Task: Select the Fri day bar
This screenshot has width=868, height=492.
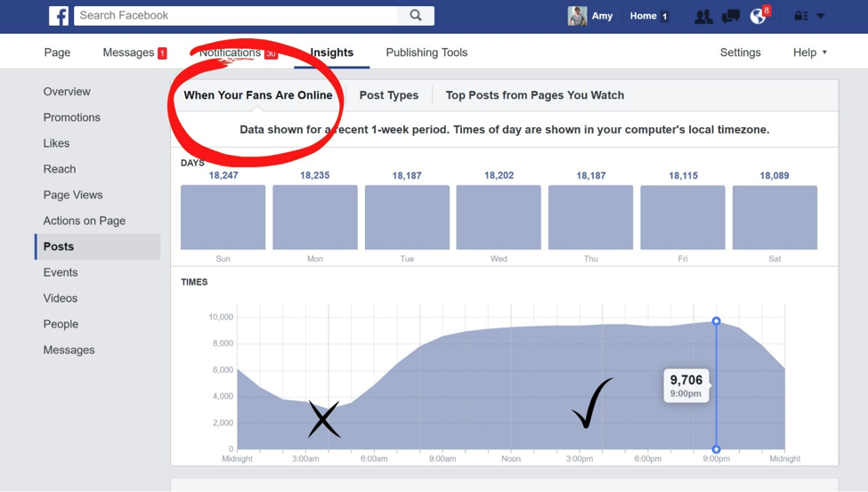Action: click(683, 217)
